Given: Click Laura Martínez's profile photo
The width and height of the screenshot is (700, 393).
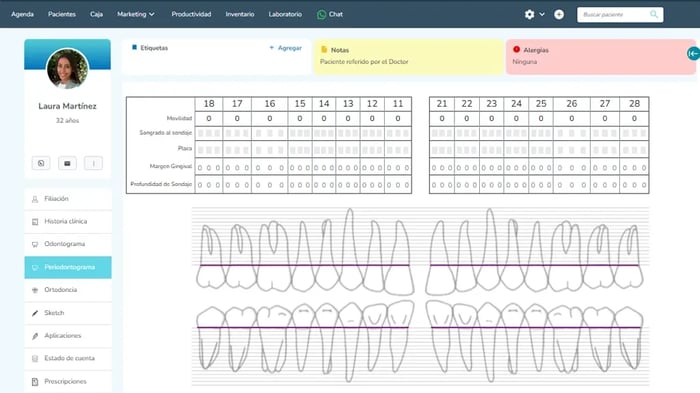Looking at the screenshot, I should tap(67, 69).
